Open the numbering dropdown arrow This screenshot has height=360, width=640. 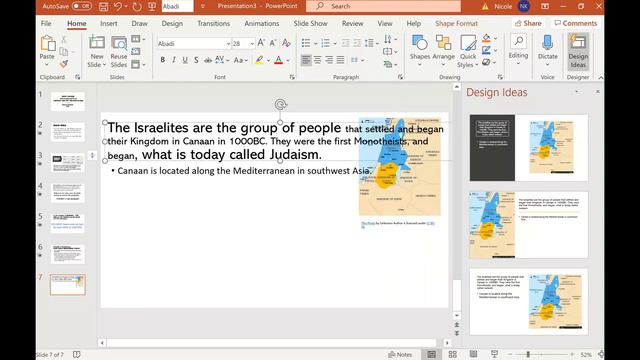(335, 43)
